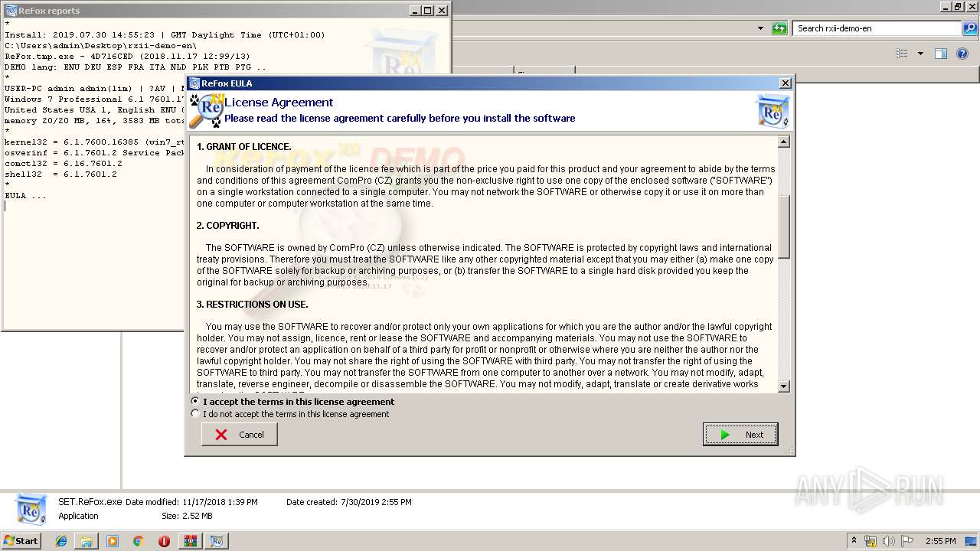Open the volume speaker tray icon
The width and height of the screenshot is (980, 551).
tap(888, 541)
